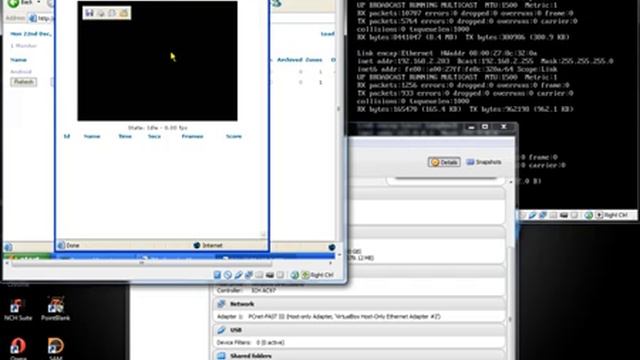Click the mouse integration globe in terminal VM status bar
The width and height of the screenshot is (640, 360).
click(588, 215)
